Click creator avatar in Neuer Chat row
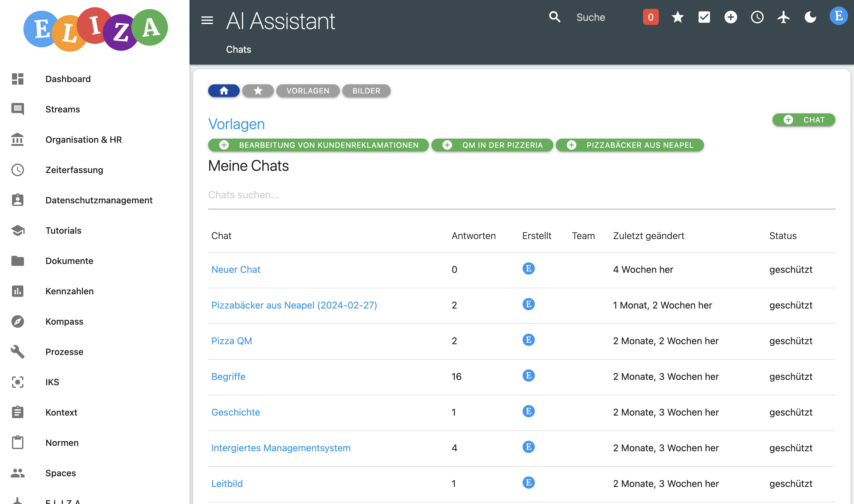 click(528, 268)
